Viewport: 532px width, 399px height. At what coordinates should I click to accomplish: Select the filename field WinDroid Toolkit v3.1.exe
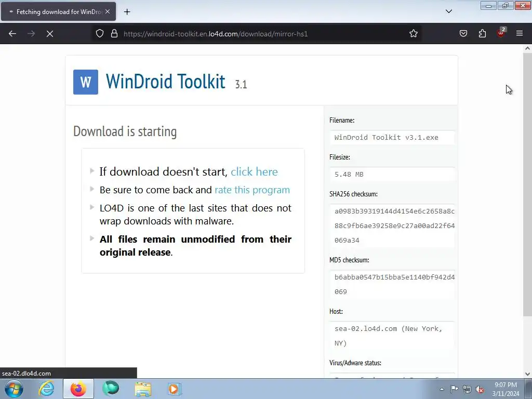pyautogui.click(x=392, y=137)
